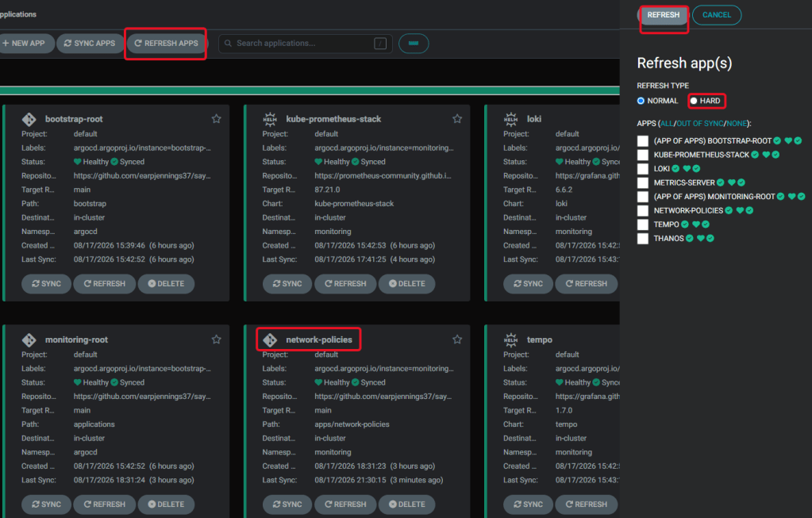Click SYNC on tempo card

pyautogui.click(x=528, y=504)
